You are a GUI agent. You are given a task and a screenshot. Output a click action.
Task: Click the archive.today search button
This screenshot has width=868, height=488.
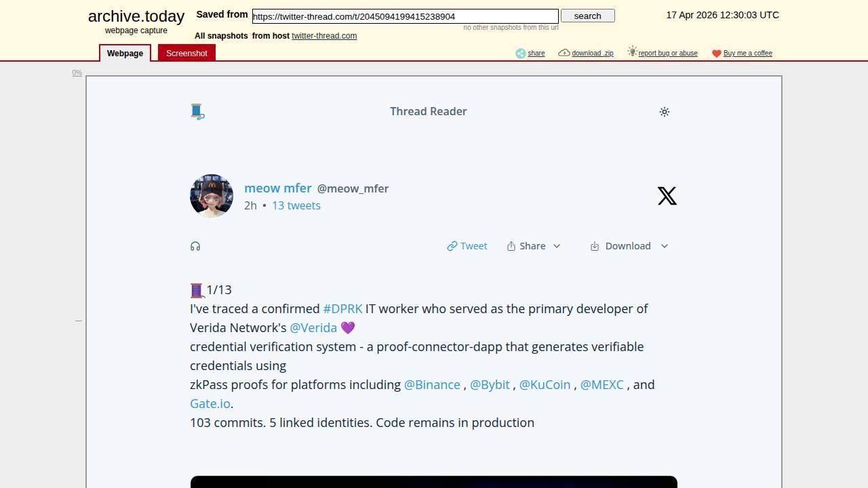click(x=588, y=16)
